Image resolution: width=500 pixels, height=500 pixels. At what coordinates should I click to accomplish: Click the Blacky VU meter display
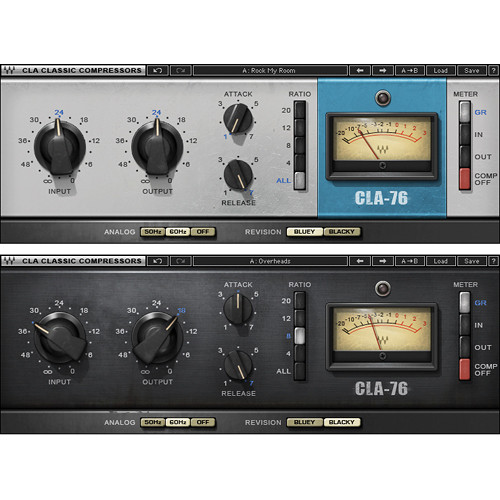pyautogui.click(x=382, y=337)
